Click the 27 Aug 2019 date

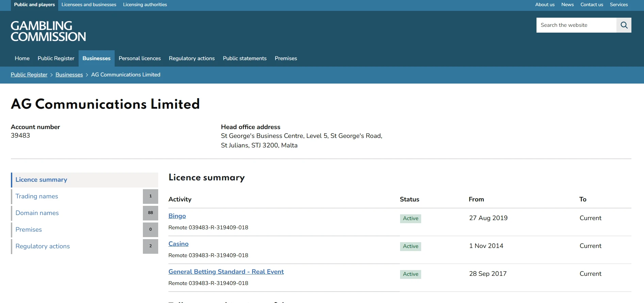pyautogui.click(x=488, y=218)
